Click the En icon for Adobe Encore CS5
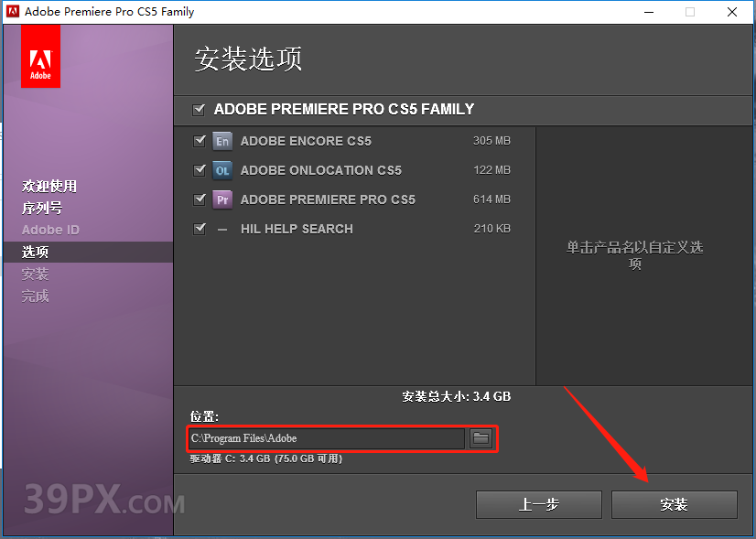 [x=221, y=141]
